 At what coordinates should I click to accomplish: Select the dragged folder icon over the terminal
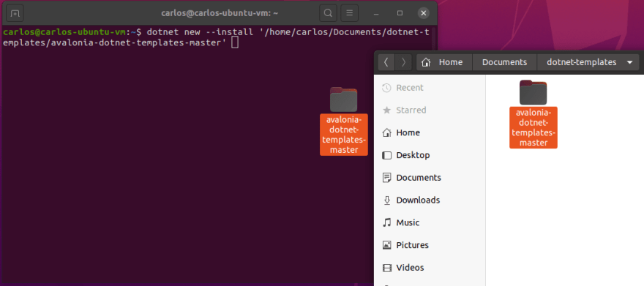point(343,99)
